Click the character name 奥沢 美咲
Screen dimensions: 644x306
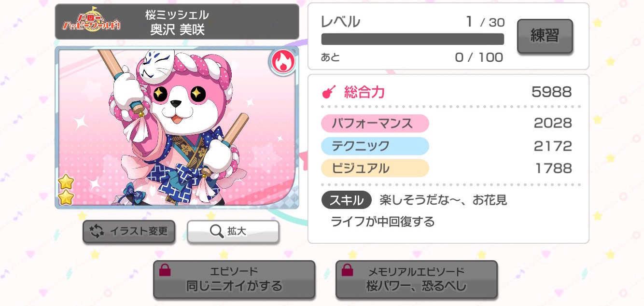pos(177,29)
